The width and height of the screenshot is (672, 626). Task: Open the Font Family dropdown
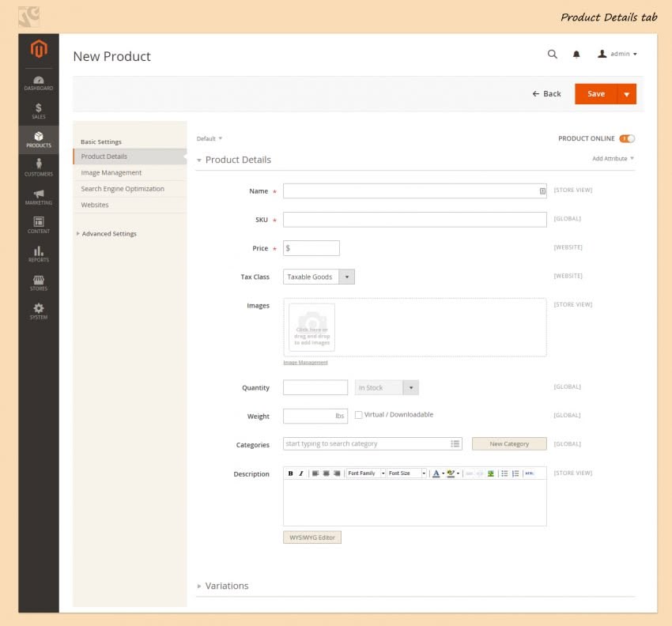coord(366,473)
